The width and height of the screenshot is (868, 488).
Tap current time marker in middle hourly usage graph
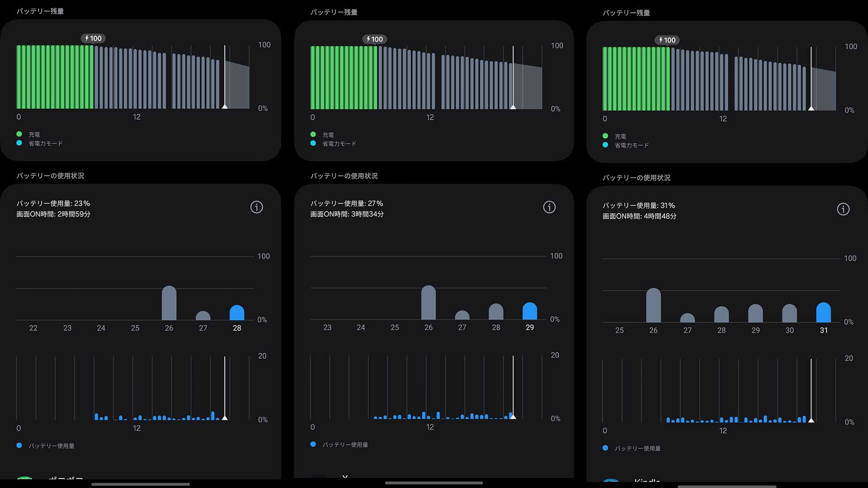click(513, 416)
